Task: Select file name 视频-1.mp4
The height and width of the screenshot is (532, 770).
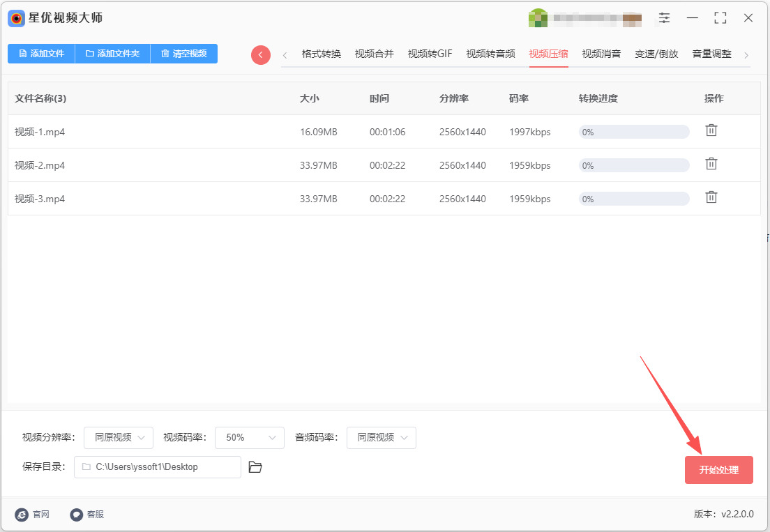Action: tap(40, 132)
